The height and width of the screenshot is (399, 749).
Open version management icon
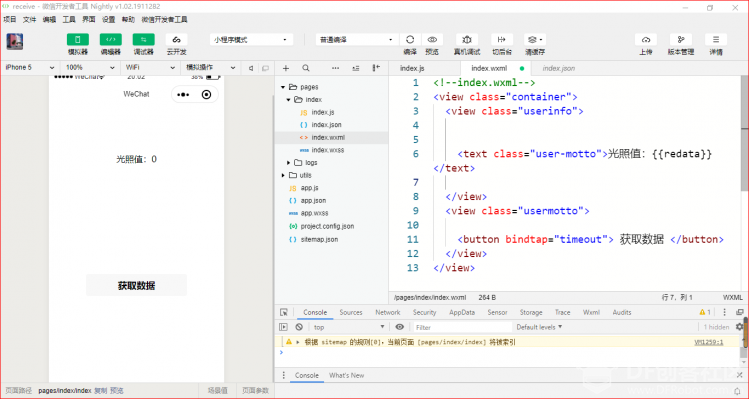coord(681,40)
